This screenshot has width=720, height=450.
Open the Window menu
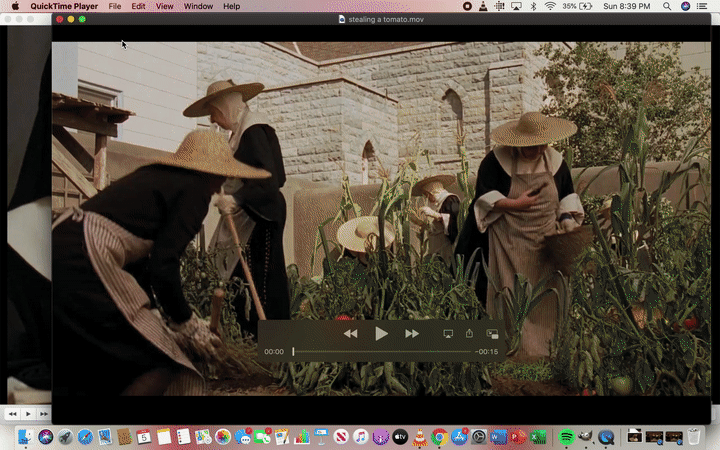click(198, 6)
